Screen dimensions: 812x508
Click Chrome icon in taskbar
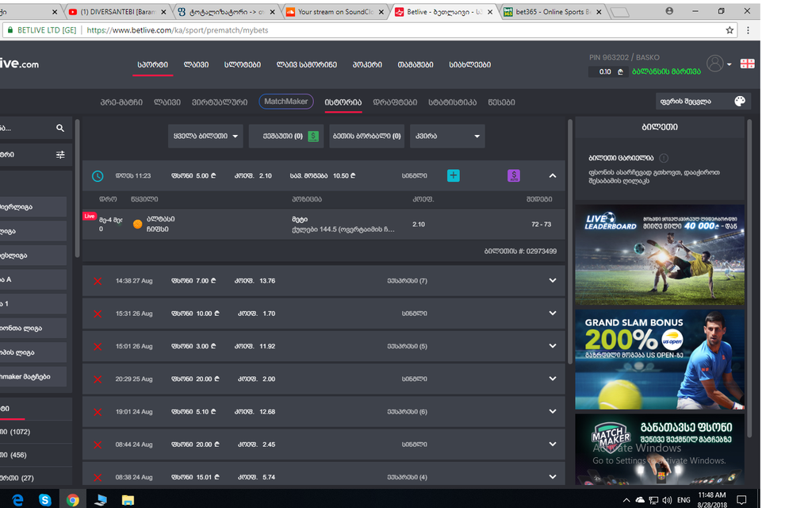[72, 500]
